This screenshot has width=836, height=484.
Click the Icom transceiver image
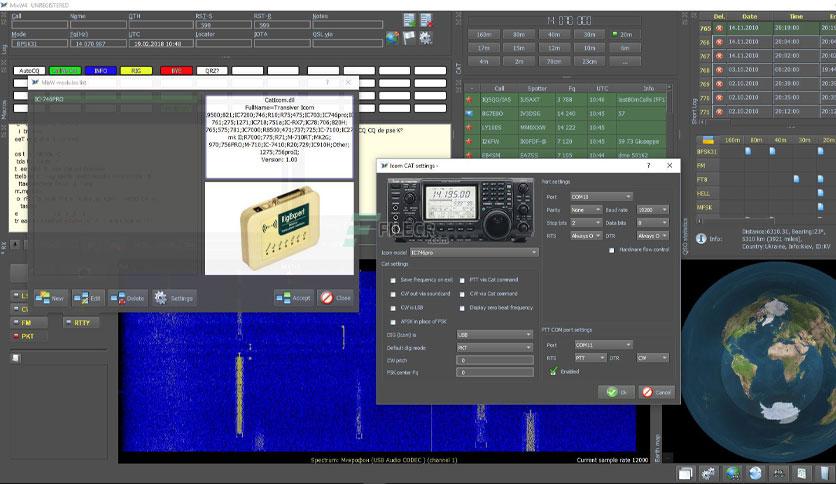point(461,211)
